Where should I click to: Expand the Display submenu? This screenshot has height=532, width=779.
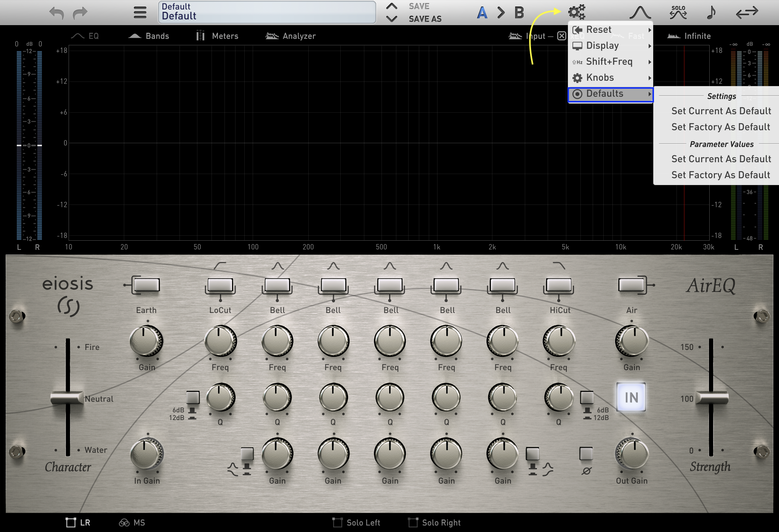(x=611, y=46)
